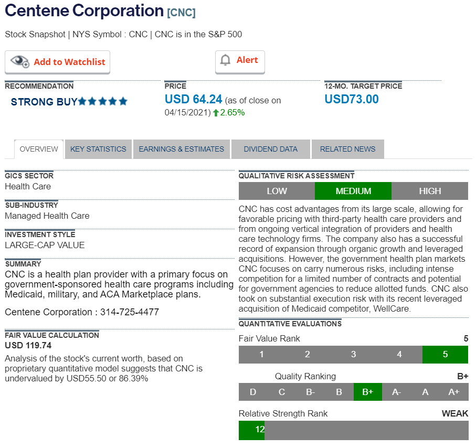Image resolution: width=476 pixels, height=448 pixels.
Task: Click the star rating beside STRONG BUY
Action: (103, 101)
